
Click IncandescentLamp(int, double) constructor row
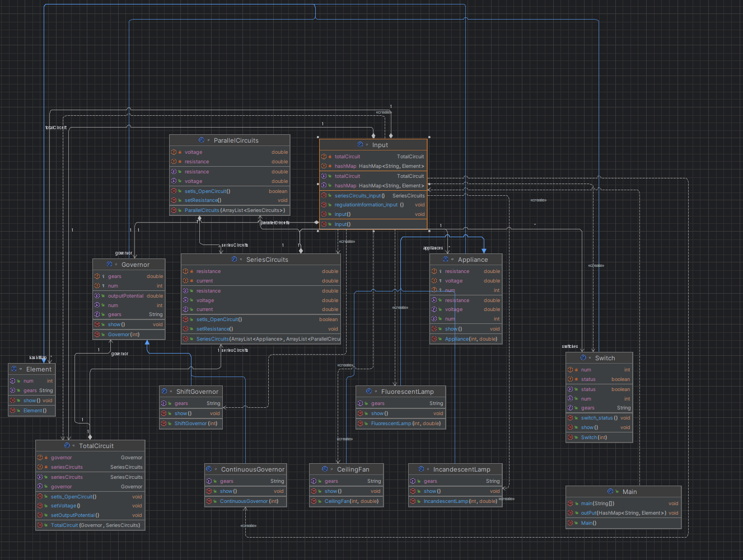tap(455, 501)
